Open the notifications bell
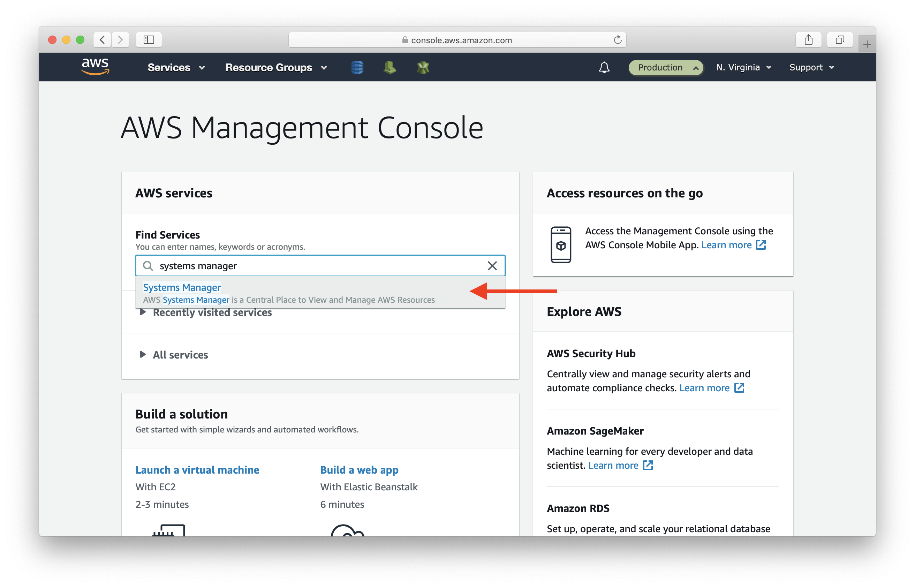Screen dimensions: 915x588 (x=604, y=68)
